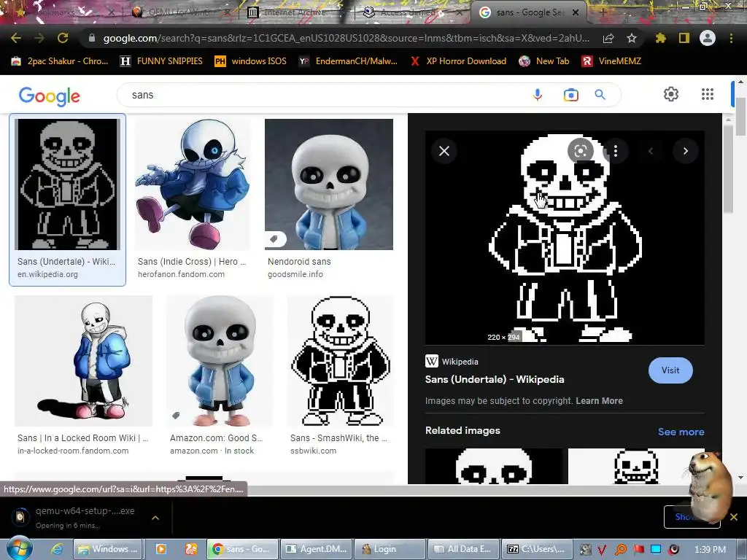Open the black related image thumbnail
Screen dimensions: 747x560
click(494, 466)
